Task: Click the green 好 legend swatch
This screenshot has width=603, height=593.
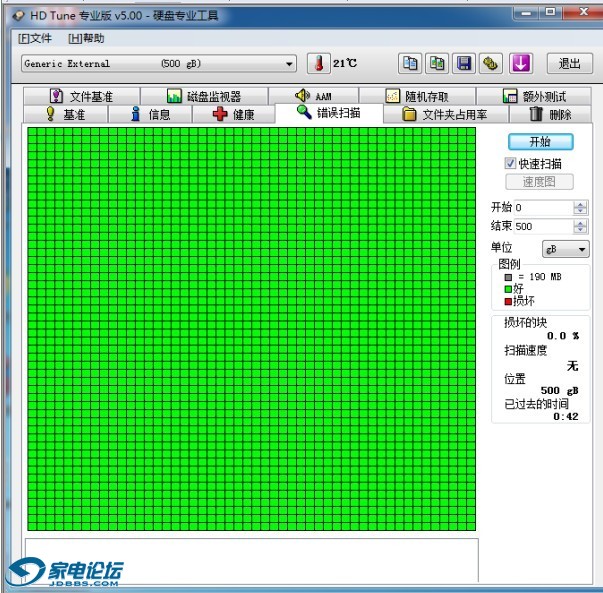Action: [x=508, y=289]
